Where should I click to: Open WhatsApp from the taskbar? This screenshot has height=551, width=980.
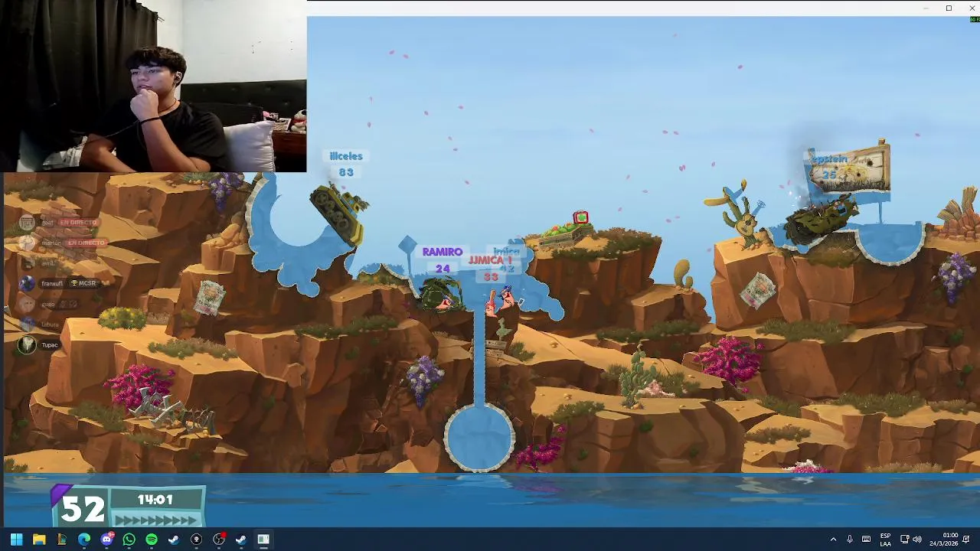129,540
